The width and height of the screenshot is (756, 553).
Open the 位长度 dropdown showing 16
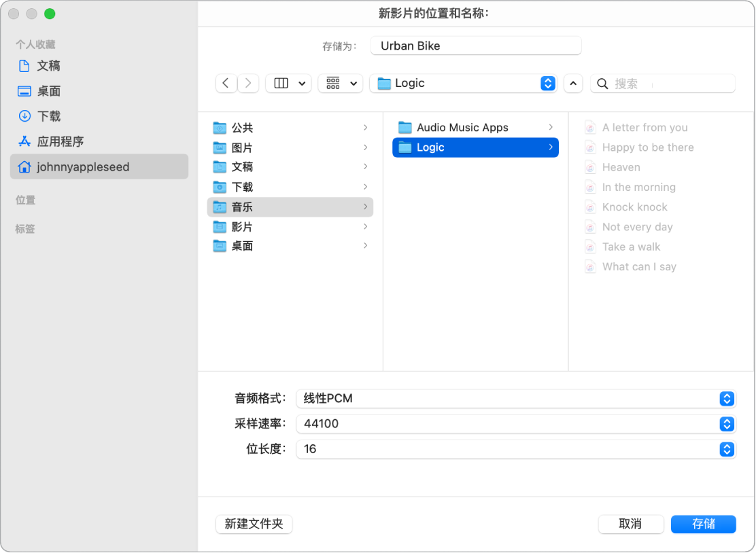(725, 449)
